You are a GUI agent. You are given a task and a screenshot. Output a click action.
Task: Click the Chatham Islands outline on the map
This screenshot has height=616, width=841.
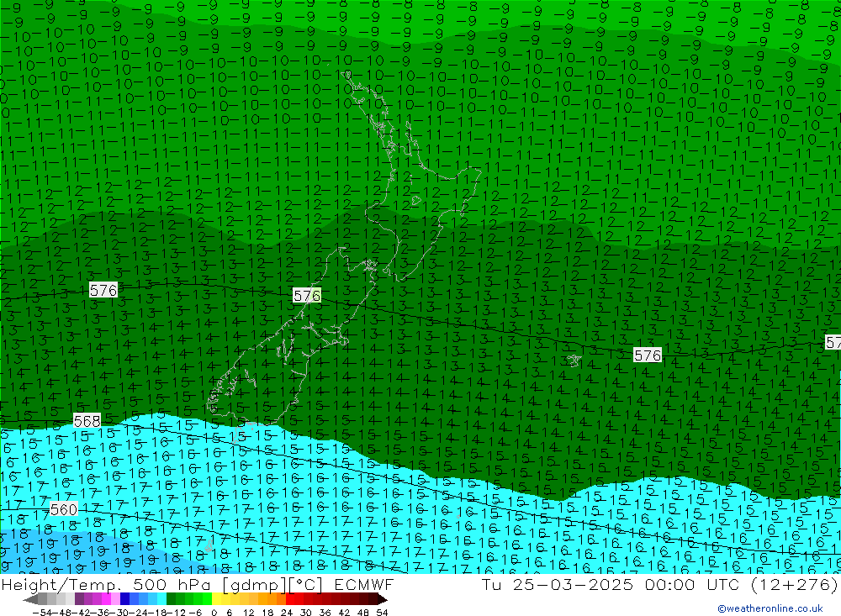pos(574,361)
